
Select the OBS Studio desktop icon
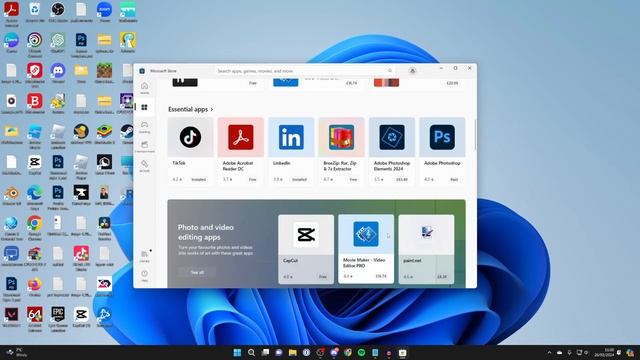(x=58, y=12)
